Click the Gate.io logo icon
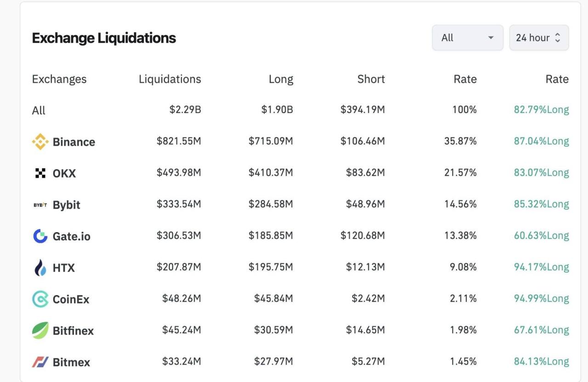 click(x=40, y=236)
